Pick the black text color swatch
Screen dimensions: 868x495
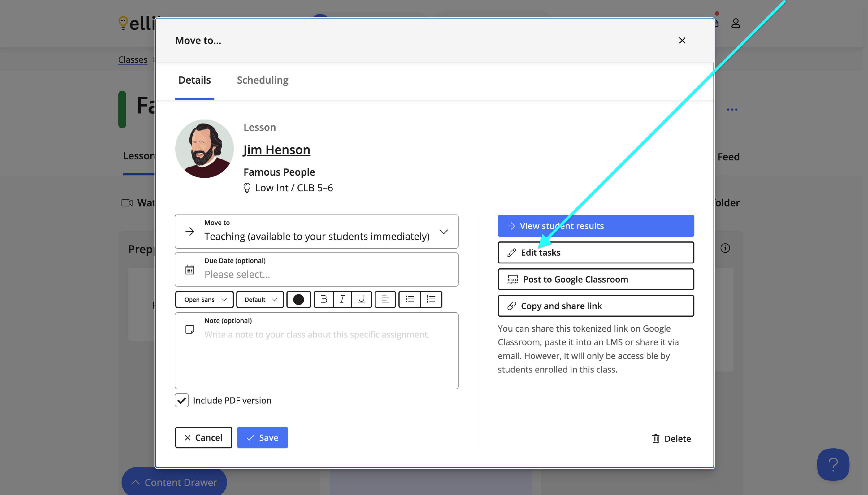298,300
